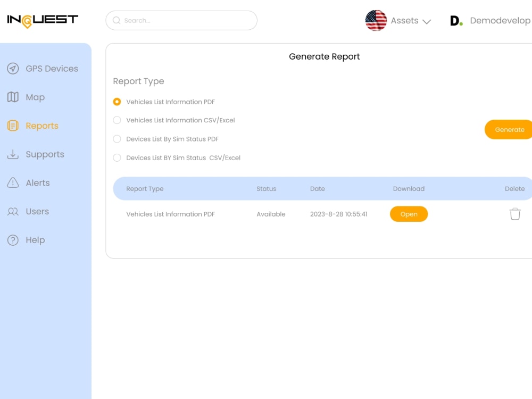Navigate to Supports
The width and height of the screenshot is (532, 399).
[45, 154]
